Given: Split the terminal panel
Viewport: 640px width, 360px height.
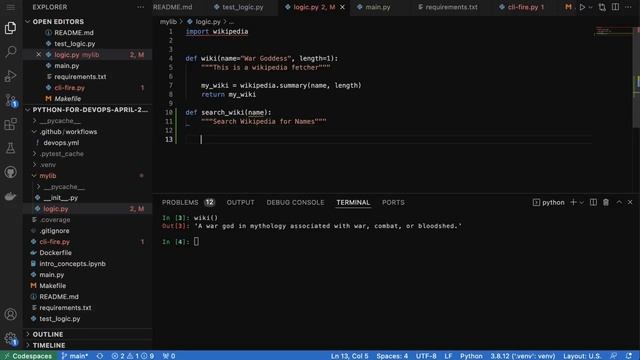Looking at the screenshot, I should point(593,202).
